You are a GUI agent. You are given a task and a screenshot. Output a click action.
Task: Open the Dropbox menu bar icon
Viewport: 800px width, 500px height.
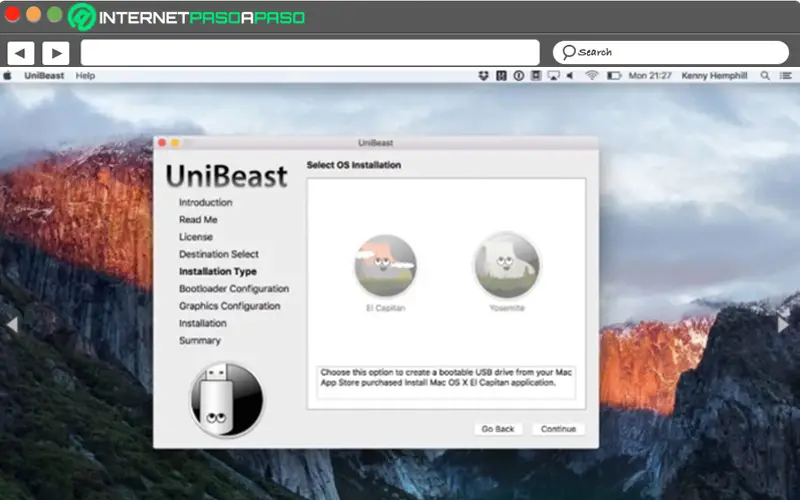point(483,76)
